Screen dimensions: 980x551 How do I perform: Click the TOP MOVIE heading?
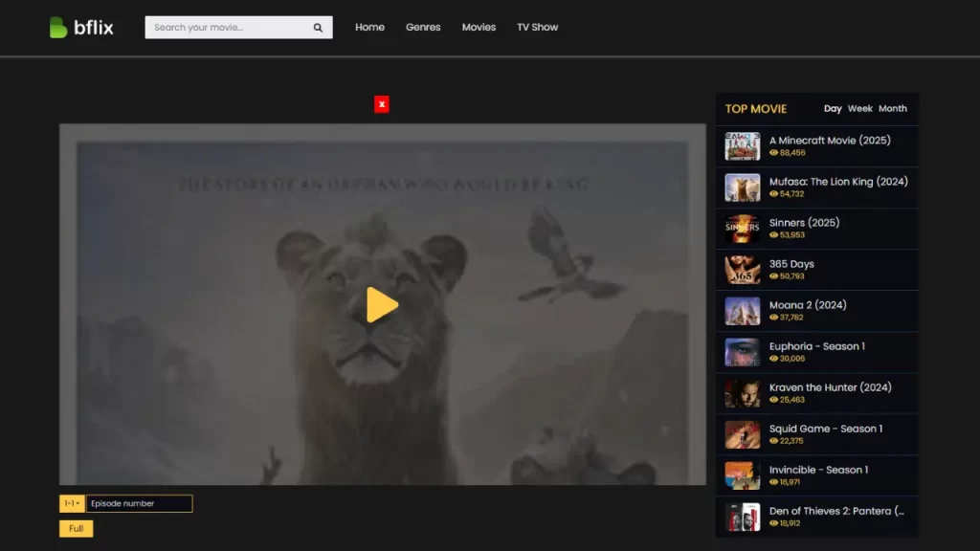[x=756, y=109]
